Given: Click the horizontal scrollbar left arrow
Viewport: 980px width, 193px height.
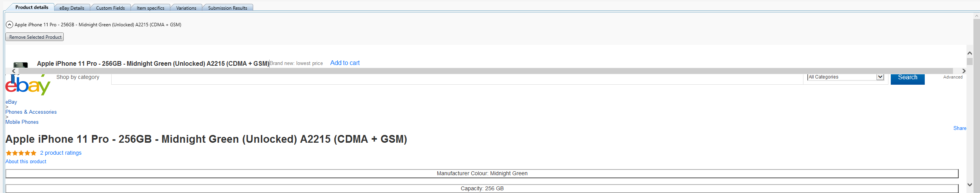Looking at the screenshot, I should tap(14, 71).
